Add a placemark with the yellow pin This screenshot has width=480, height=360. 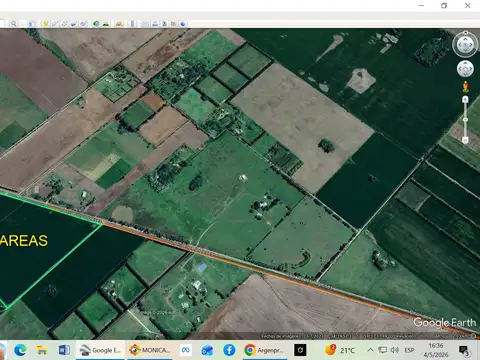[45, 24]
